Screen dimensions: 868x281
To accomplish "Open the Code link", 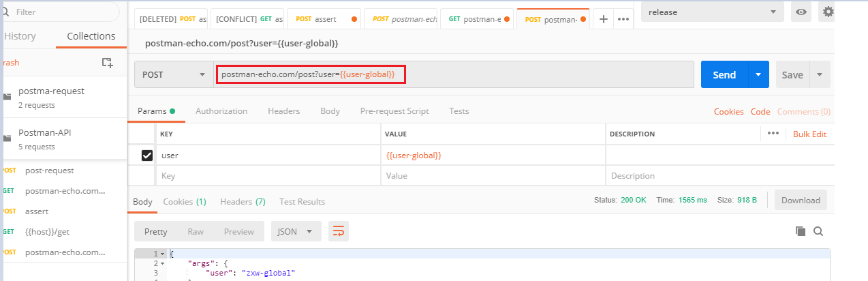I will 760,112.
